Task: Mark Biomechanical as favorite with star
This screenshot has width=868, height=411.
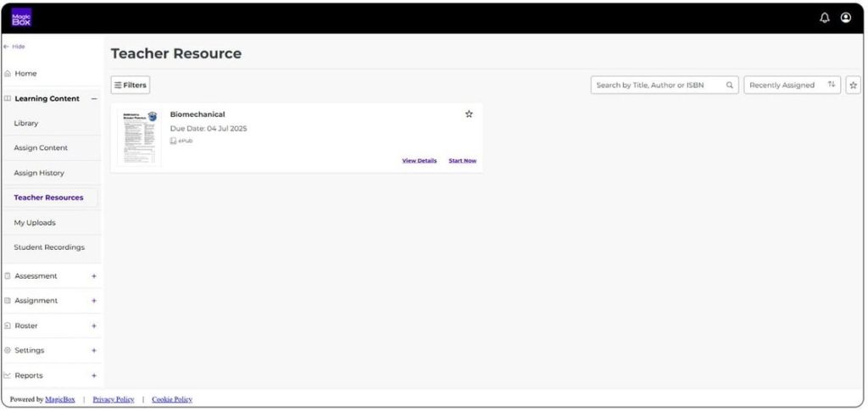Action: 469,114
